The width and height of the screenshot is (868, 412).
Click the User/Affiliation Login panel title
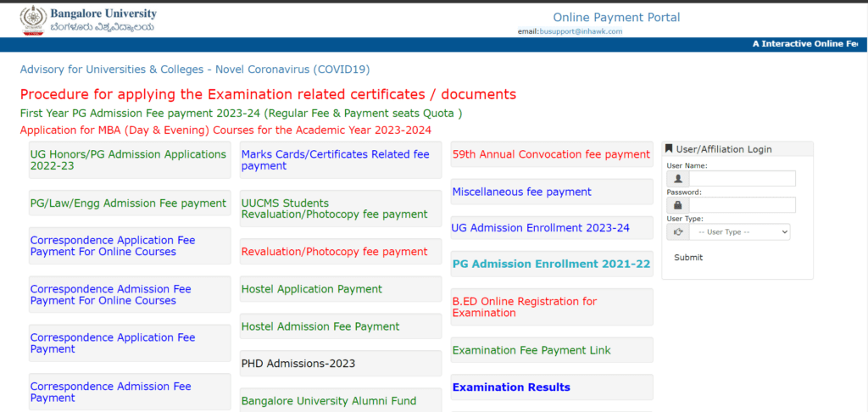724,149
